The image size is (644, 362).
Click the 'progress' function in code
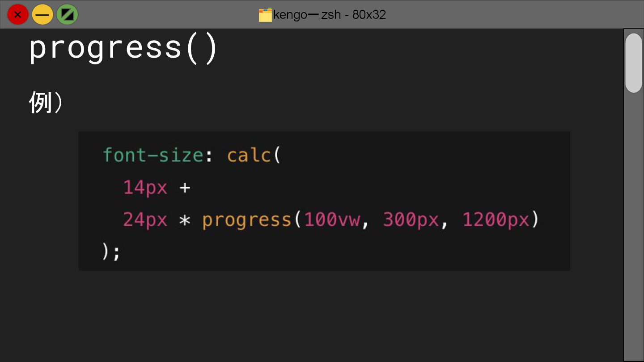pos(246,220)
